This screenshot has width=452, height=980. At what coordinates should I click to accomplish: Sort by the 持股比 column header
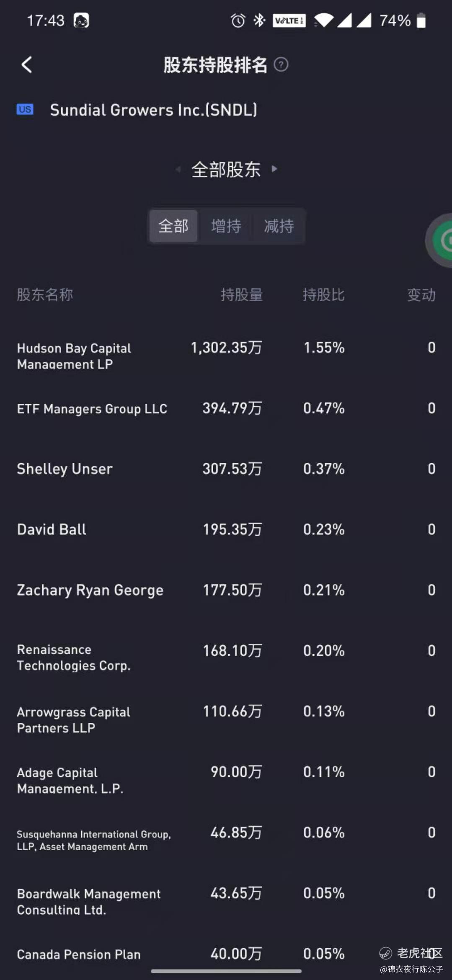coord(324,295)
